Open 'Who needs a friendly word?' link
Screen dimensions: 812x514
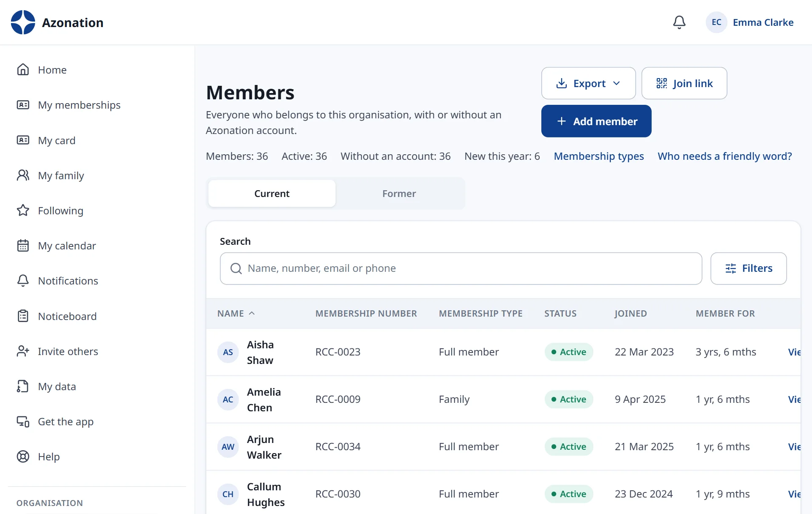point(725,156)
